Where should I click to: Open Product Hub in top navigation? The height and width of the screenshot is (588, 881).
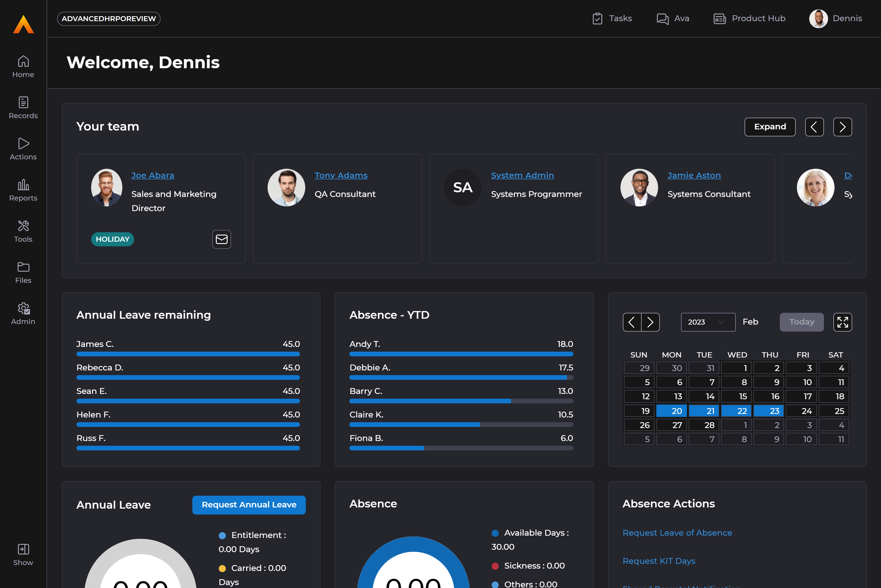[x=749, y=18]
